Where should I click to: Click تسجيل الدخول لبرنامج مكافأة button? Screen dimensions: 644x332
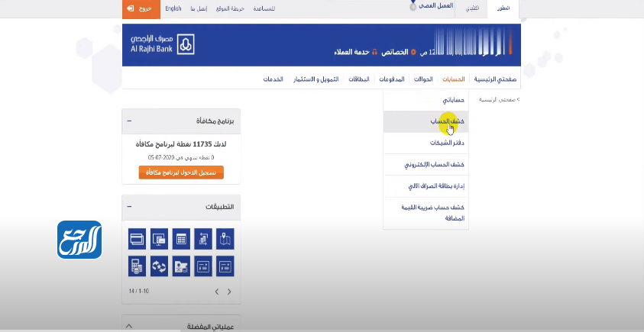181,172
